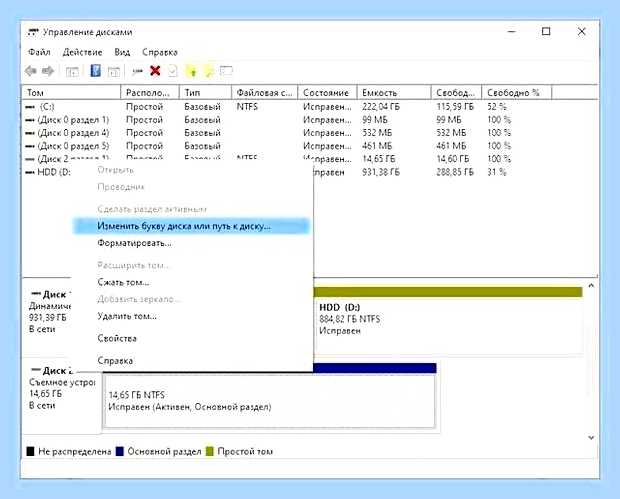Click the yellow Explore magnifier icon

coord(209,71)
